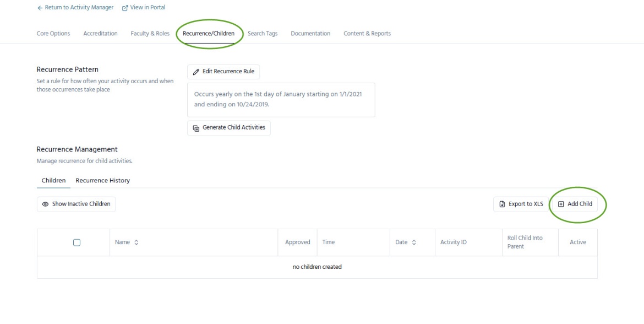
Task: Tick the select-all checkbox in table header
Action: click(x=77, y=242)
